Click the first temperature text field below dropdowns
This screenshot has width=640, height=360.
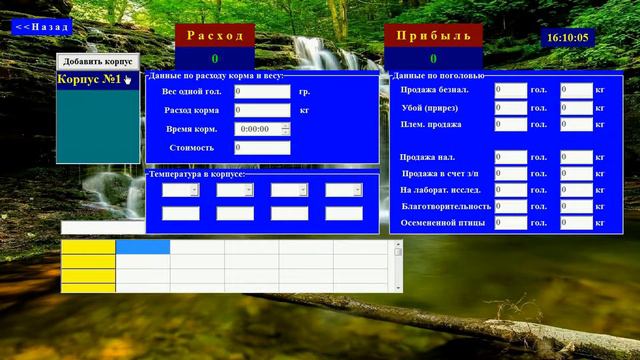[180, 213]
